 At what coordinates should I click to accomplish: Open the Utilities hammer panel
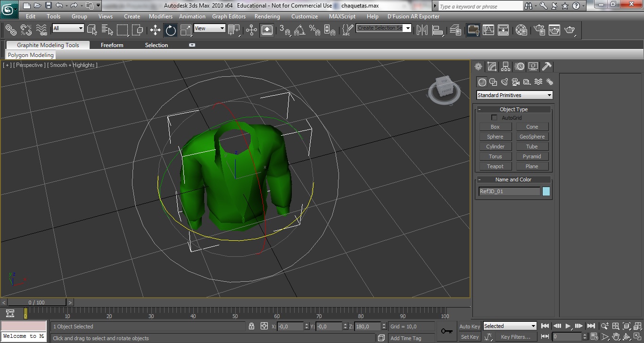pyautogui.click(x=546, y=66)
